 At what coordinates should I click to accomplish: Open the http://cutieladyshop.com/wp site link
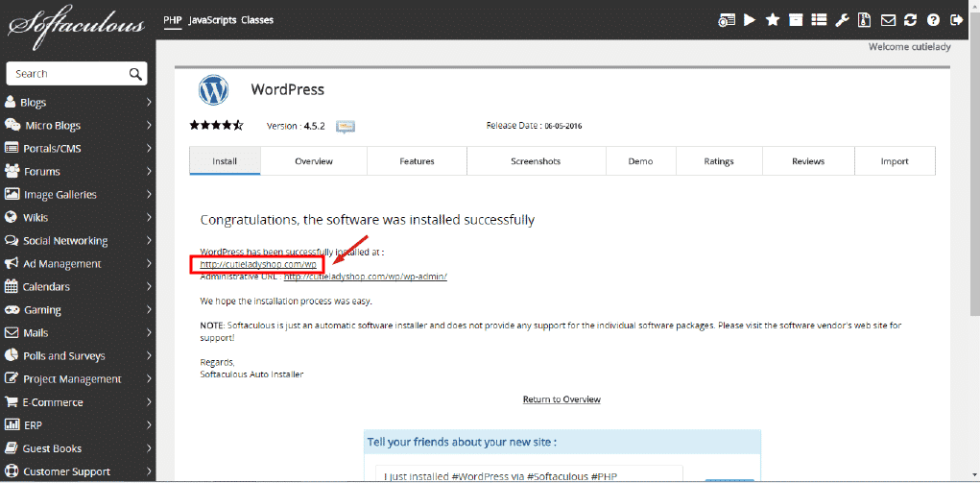(258, 265)
